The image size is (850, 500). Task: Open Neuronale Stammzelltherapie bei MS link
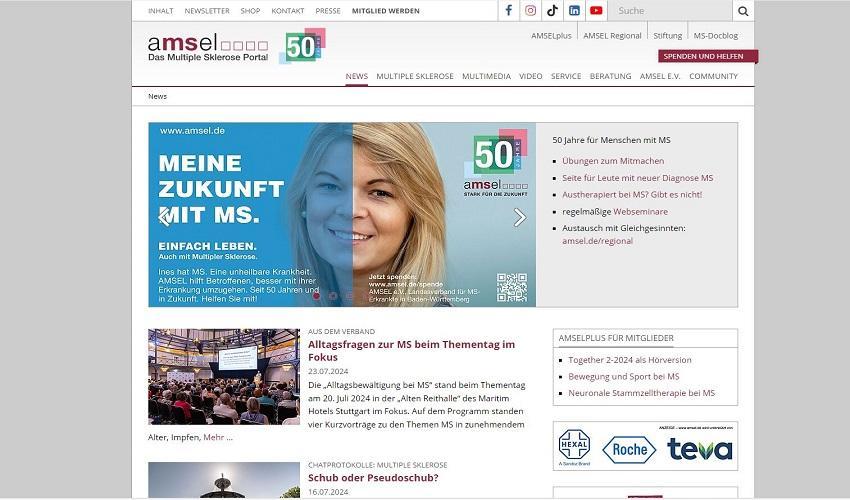(x=641, y=393)
